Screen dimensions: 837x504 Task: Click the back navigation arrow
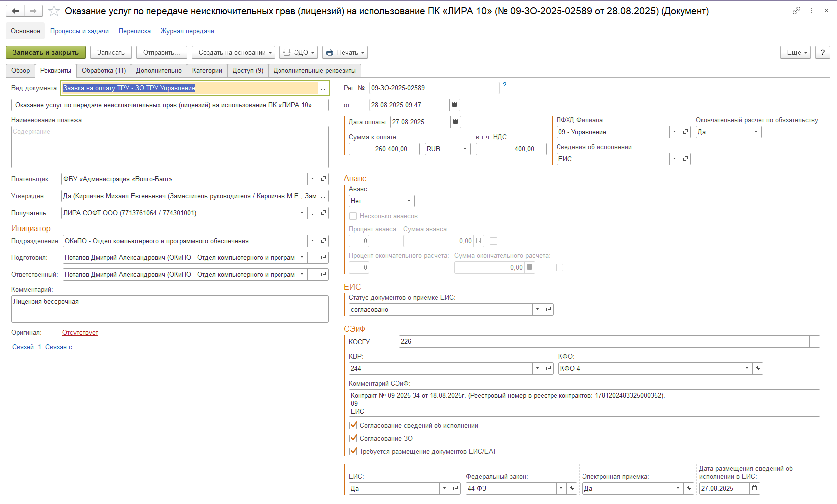15,11
